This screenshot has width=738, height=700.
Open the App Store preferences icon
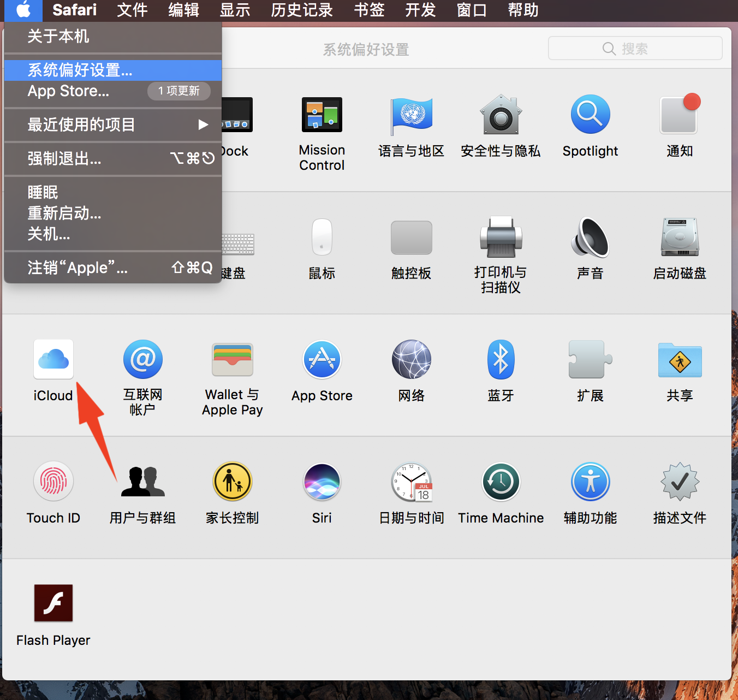pos(322,359)
